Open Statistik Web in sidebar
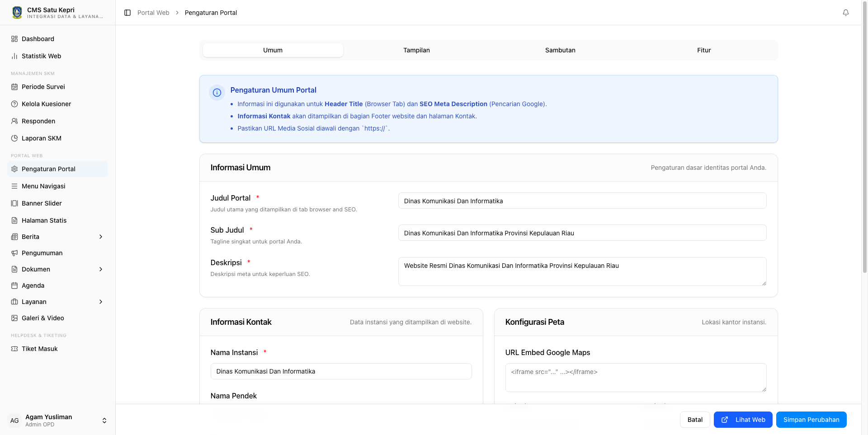Screen dimensions: 868x435 point(57,56)
